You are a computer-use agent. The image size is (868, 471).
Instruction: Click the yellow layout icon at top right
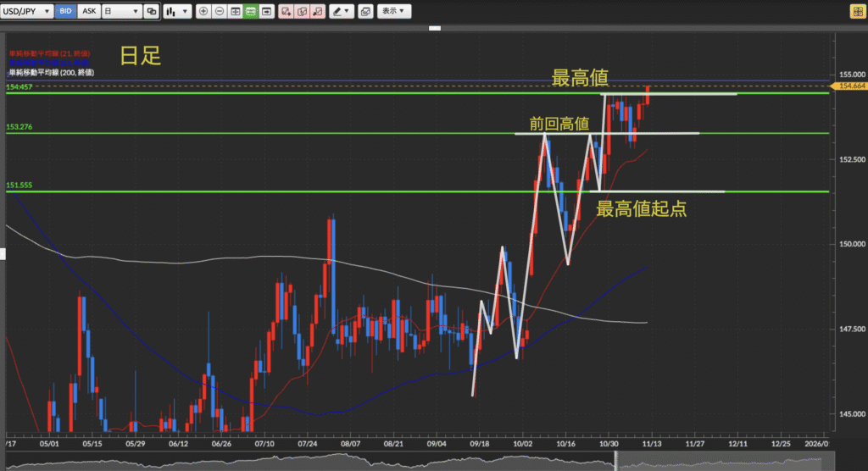tap(856, 12)
